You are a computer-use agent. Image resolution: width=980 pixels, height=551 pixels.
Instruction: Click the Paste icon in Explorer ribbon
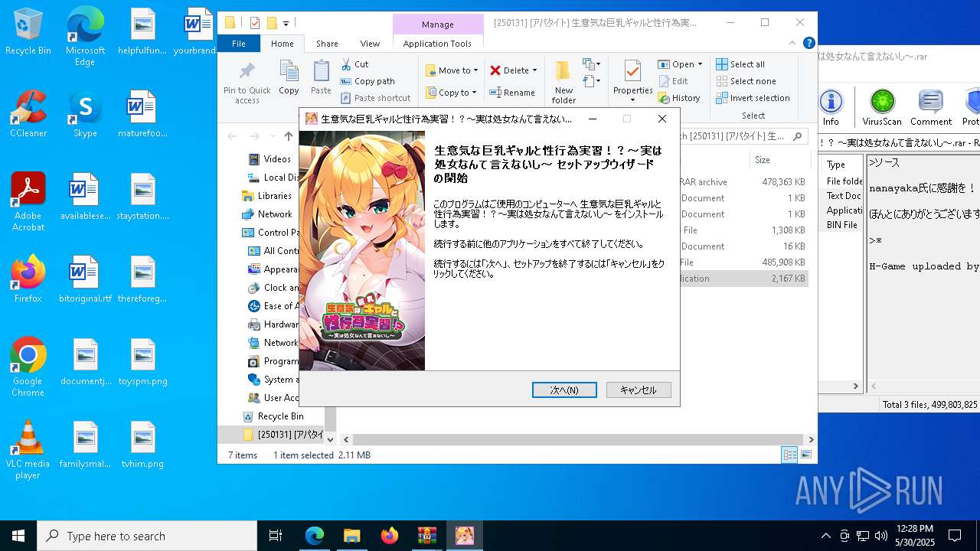(x=321, y=77)
